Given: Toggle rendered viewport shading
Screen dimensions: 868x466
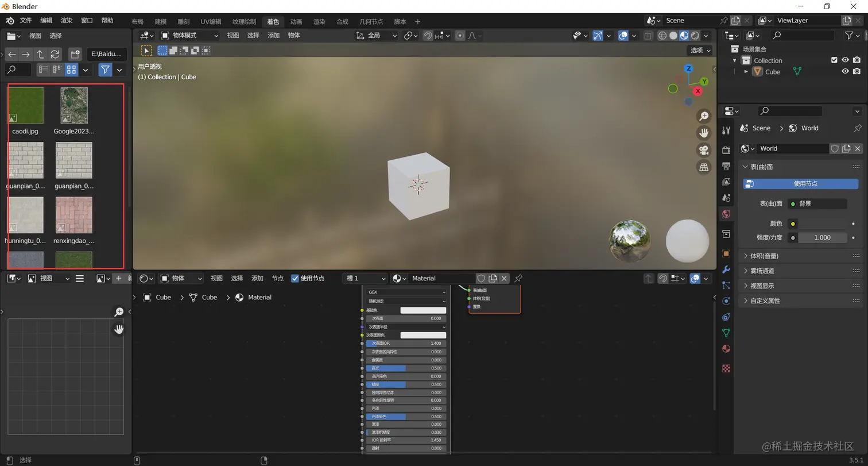Looking at the screenshot, I should [x=695, y=36].
